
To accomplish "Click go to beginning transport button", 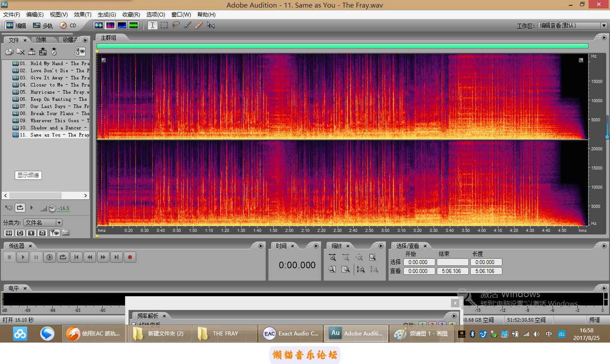I will 76,257.
